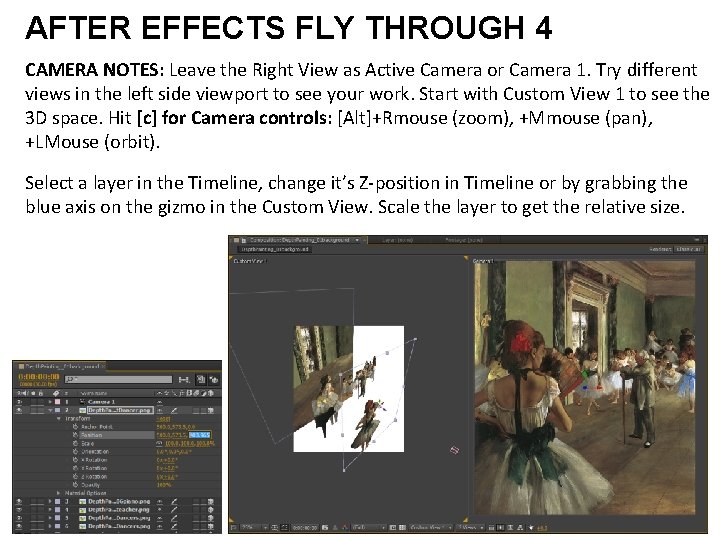
Task: Click the comp breadcrumb tab below viewer tabs
Action: [275, 249]
